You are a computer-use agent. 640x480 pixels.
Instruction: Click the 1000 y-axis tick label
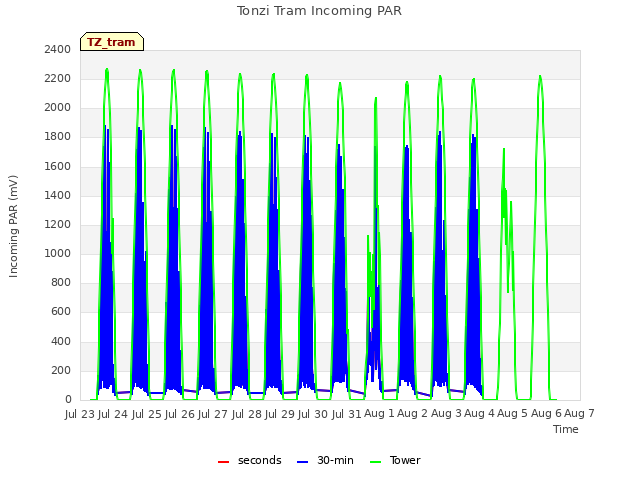(x=58, y=253)
